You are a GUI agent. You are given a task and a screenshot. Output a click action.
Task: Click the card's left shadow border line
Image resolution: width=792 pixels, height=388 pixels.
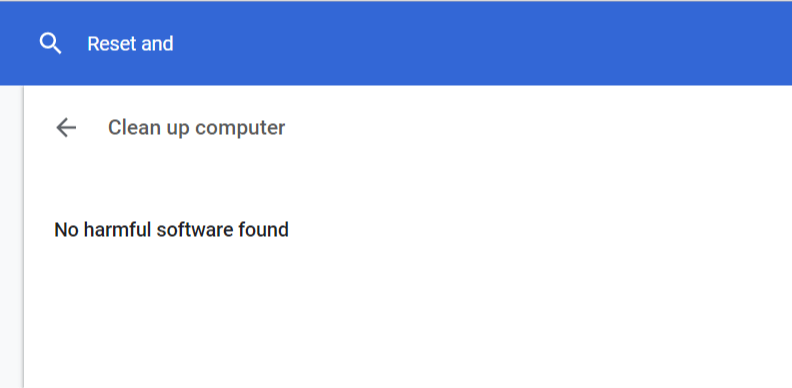pyautogui.click(x=23, y=236)
